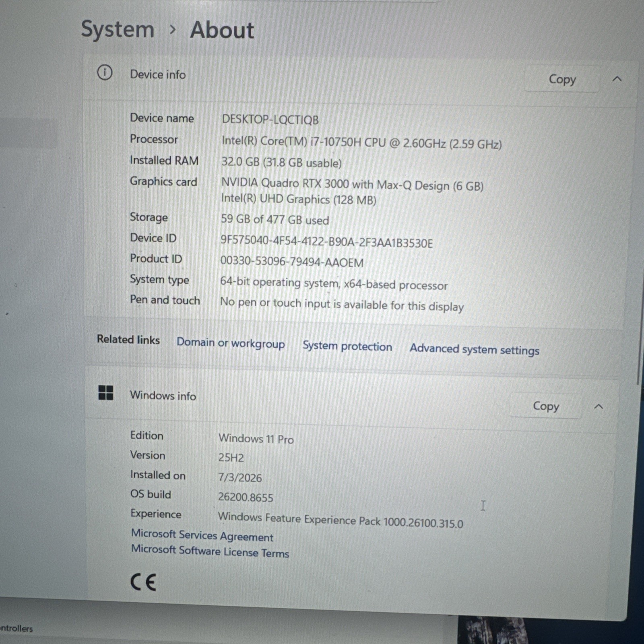This screenshot has width=644, height=644.
Task: Copy the Windows info details
Action: (x=546, y=406)
